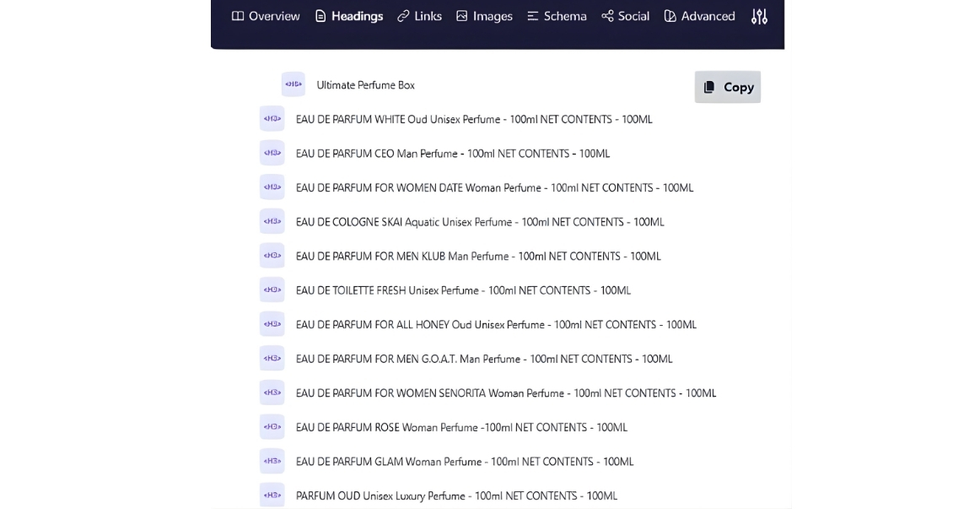Click heading tag icon beside WHITE Oud Unisex Perfume
This screenshot has width=980, height=509.
coord(272,119)
